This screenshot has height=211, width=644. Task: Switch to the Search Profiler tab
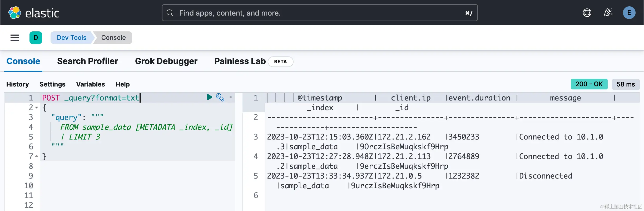[x=87, y=61]
